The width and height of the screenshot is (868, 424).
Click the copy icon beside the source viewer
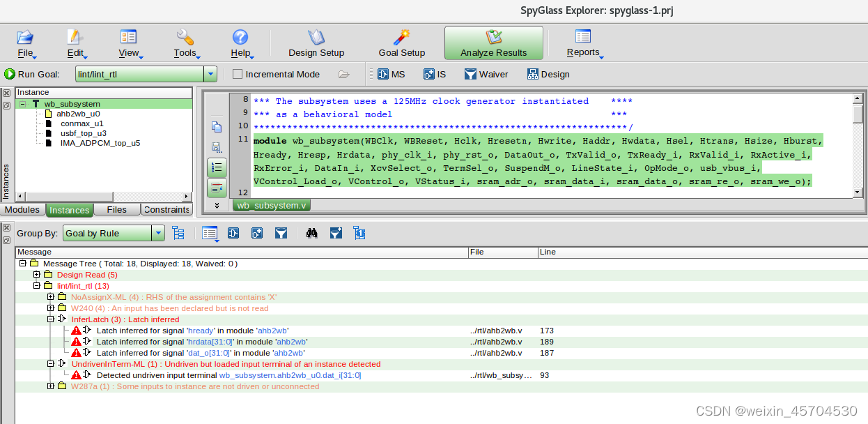217,126
